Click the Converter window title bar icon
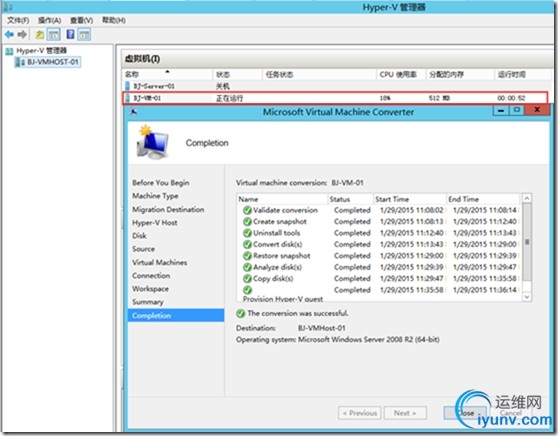 pos(134,112)
